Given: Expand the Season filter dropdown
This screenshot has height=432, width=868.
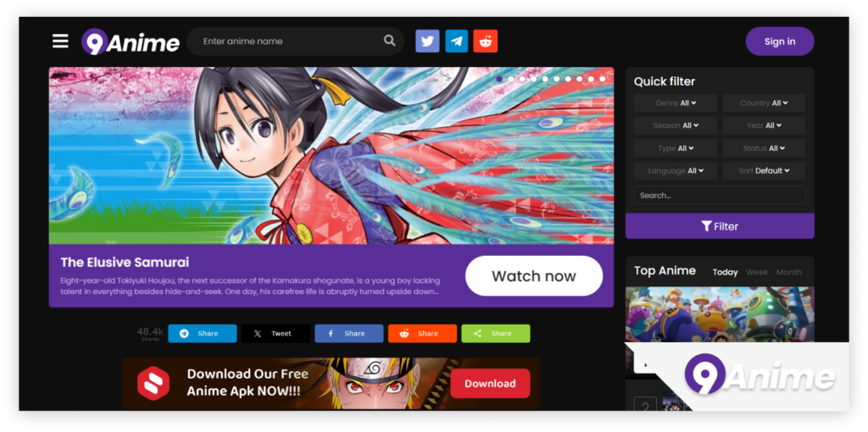Looking at the screenshot, I should 676,125.
